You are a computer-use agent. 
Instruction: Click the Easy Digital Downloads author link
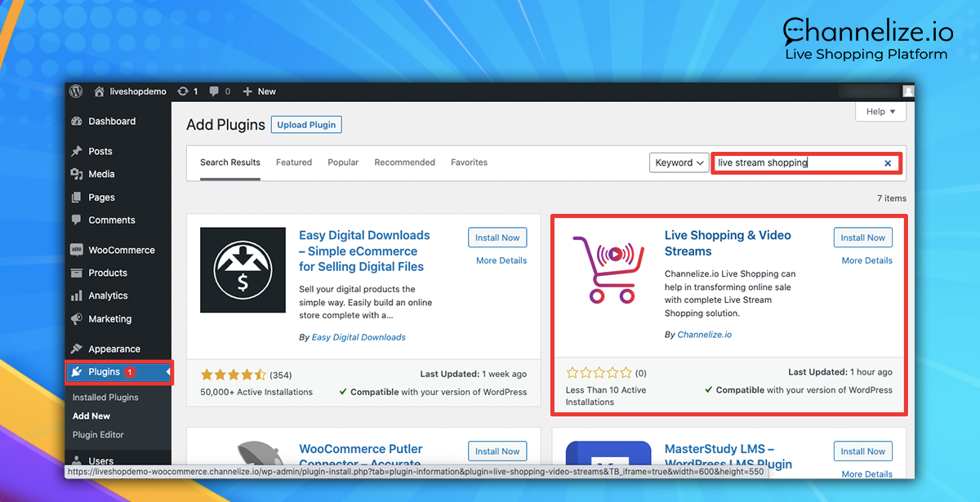(359, 337)
